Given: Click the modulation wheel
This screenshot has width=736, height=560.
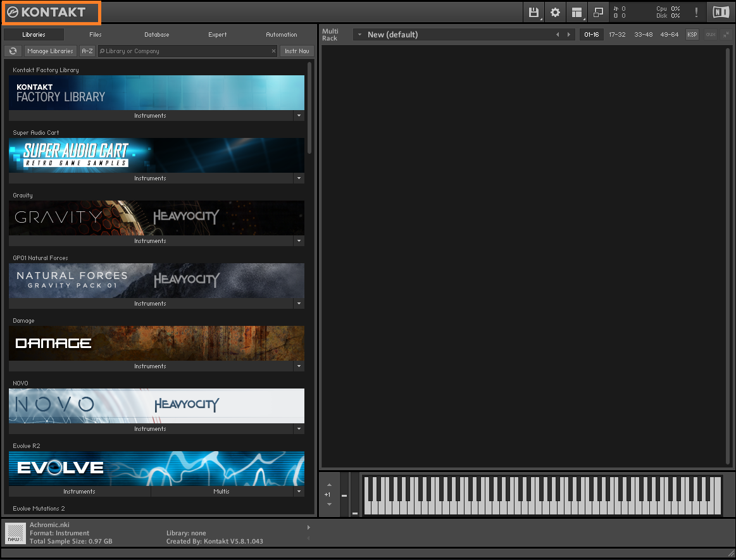Looking at the screenshot, I should 355,495.
